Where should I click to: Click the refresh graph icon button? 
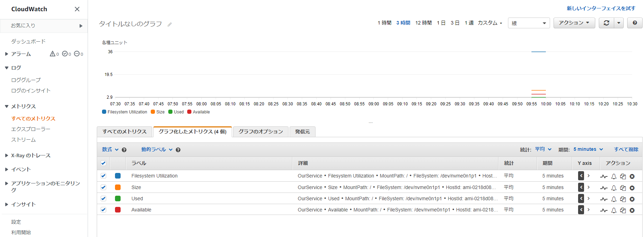pos(606,23)
